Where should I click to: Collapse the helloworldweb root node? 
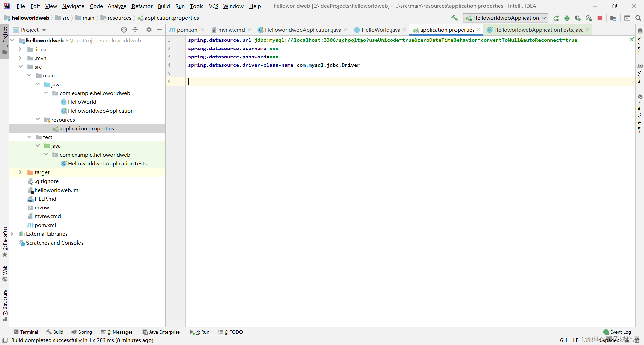click(x=12, y=40)
